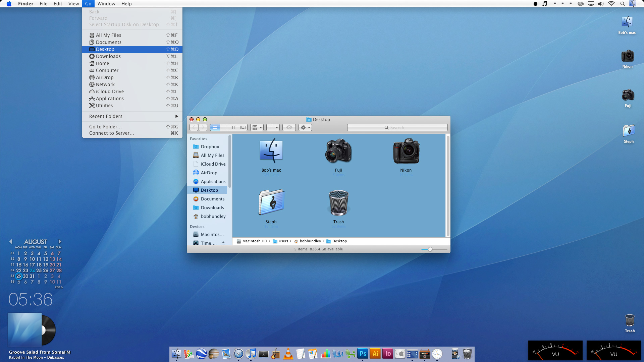Select Steph folder on the desktop
Viewport: 644px width, 362px height.
tap(629, 131)
